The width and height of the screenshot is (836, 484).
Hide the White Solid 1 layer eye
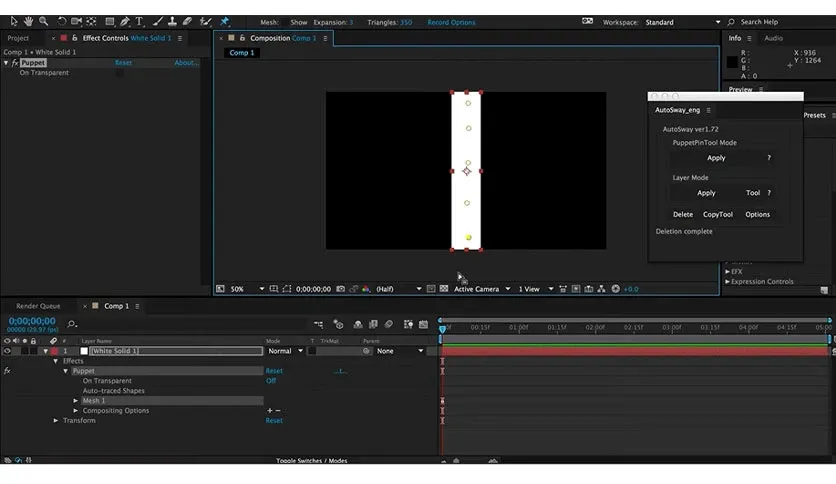pos(7,351)
